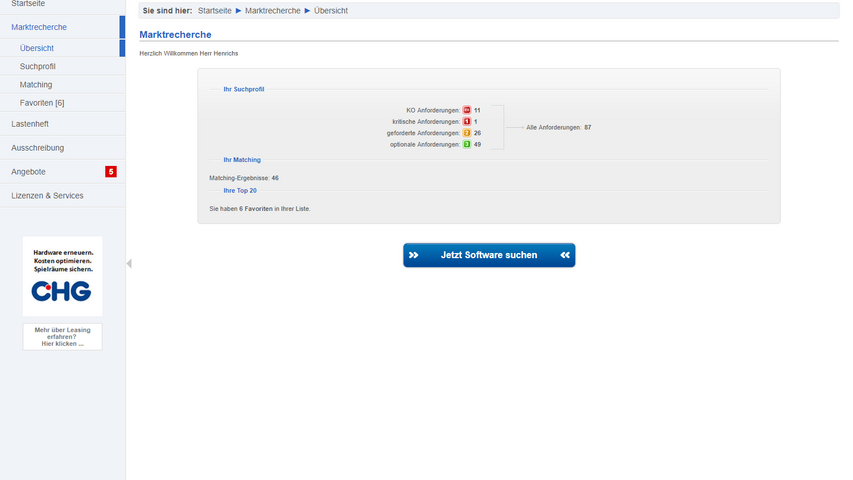This screenshot has width=853, height=480.
Task: Open the Startseite menu item
Action: [x=28, y=4]
